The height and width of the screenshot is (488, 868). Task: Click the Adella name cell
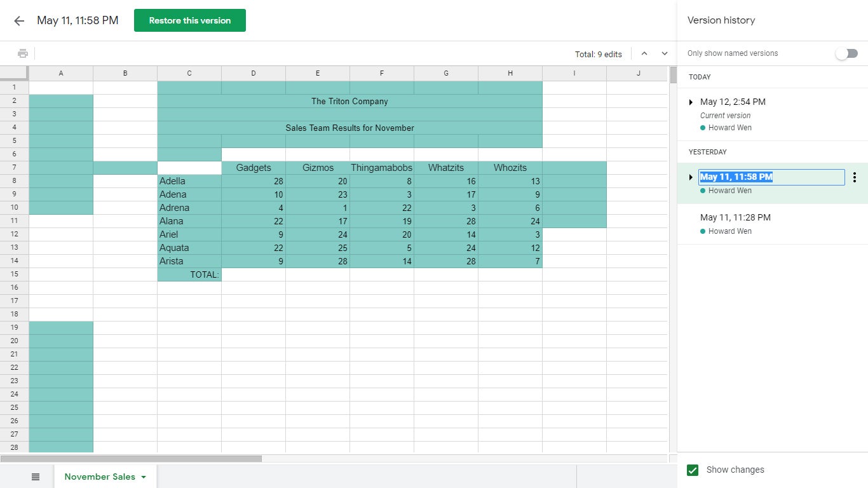(189, 181)
